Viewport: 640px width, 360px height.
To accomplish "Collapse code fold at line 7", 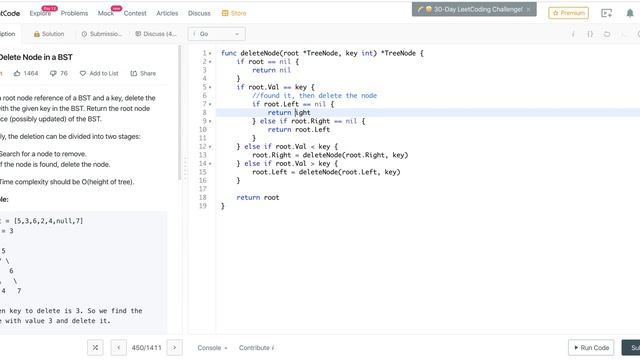I will [x=210, y=104].
